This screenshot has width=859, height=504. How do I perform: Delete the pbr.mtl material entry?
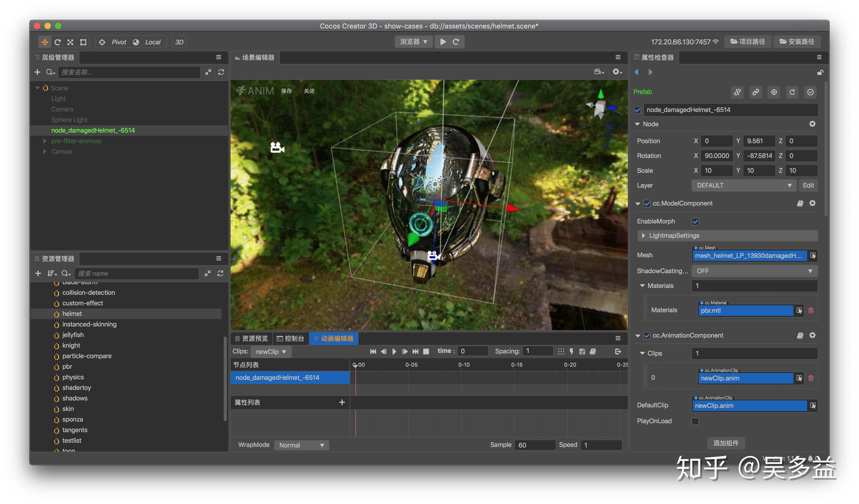point(811,310)
